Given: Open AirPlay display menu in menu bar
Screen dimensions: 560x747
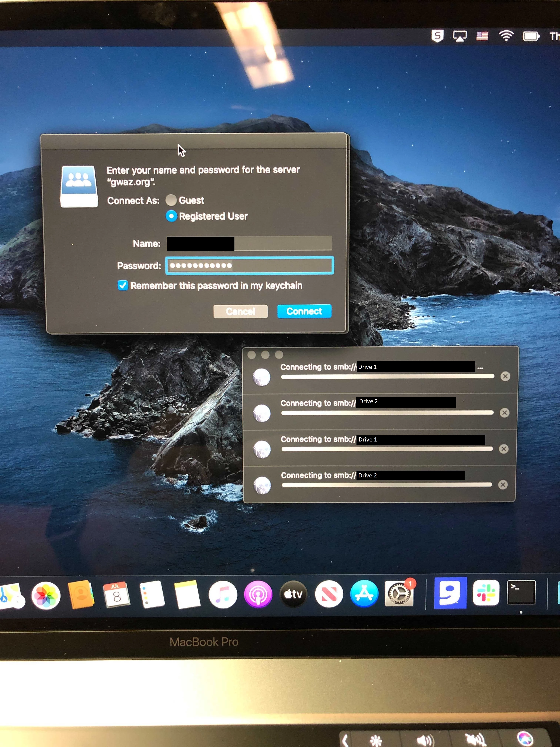Looking at the screenshot, I should [x=460, y=36].
